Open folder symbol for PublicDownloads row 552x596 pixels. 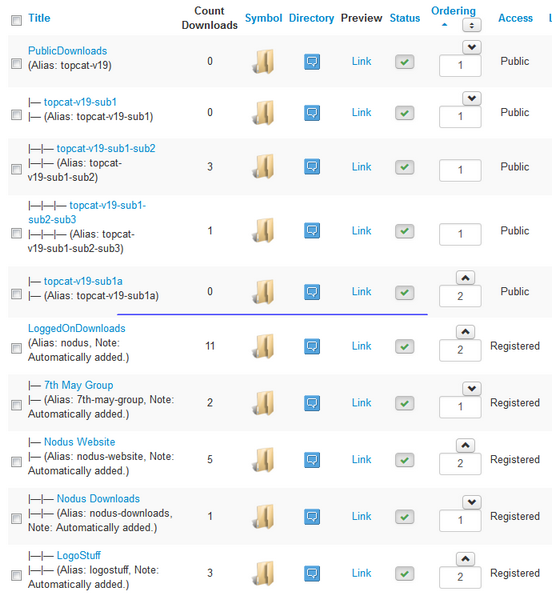point(263,61)
